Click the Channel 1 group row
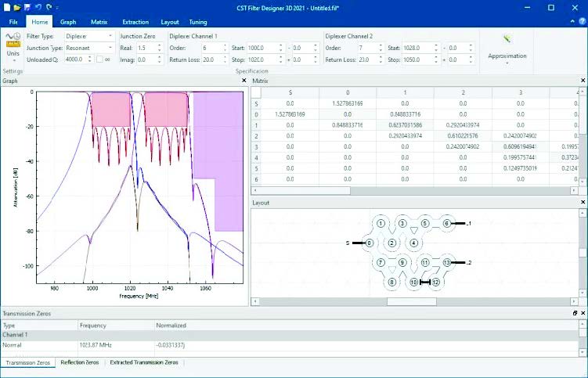The height and width of the screenshot is (378, 588). pos(290,334)
